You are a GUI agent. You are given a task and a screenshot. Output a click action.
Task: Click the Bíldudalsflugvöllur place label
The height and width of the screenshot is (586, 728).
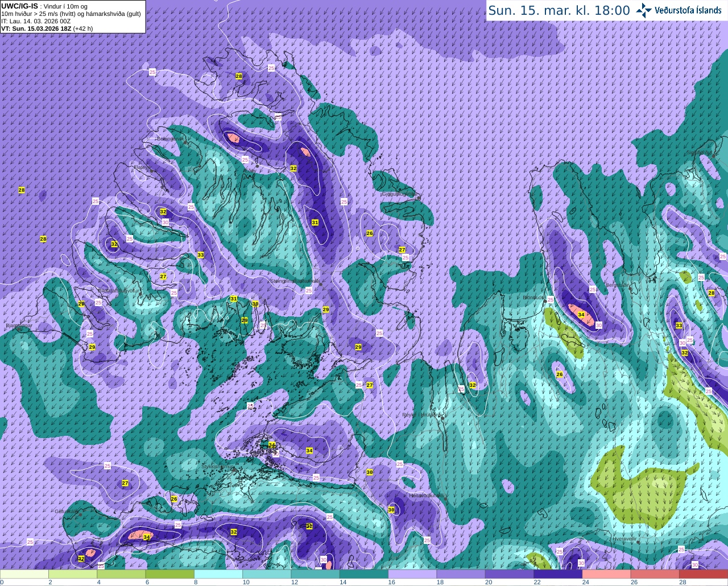point(118,290)
